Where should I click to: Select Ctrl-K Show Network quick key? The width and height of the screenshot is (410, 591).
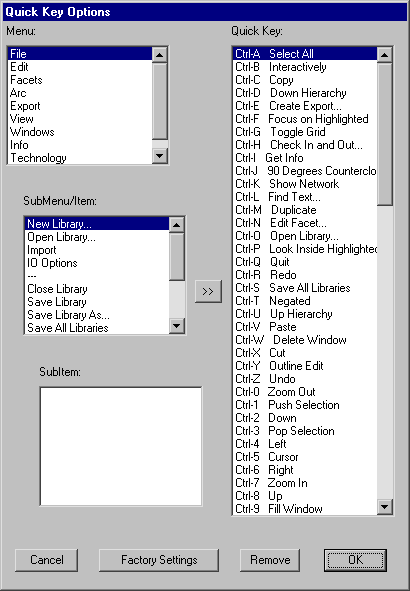pos(305,184)
